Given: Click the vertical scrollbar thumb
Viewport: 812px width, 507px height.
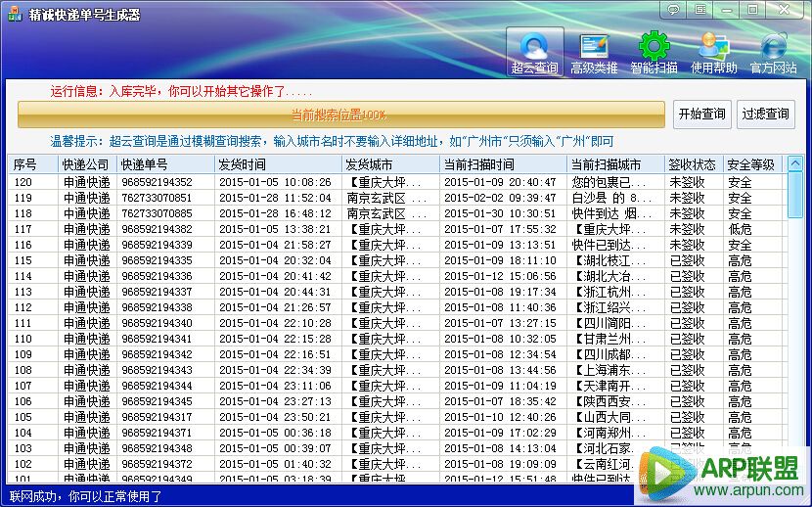Looking at the screenshot, I should click(795, 195).
